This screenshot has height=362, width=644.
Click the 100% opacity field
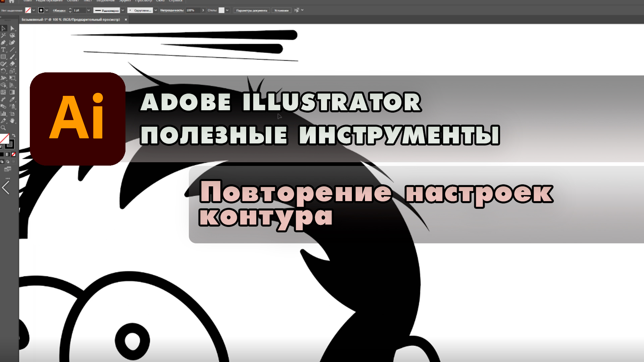(193, 10)
